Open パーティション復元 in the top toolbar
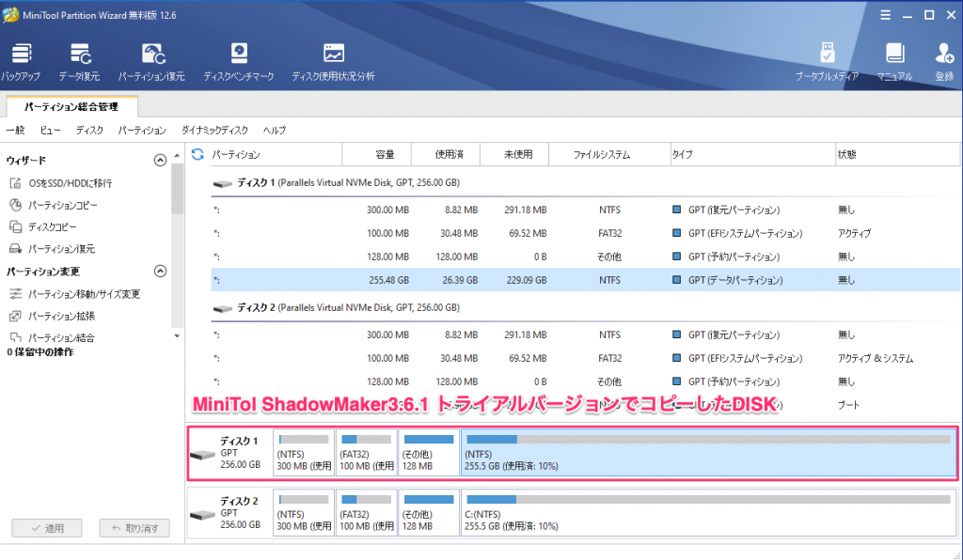Screen dimensions: 963x560 (x=151, y=62)
